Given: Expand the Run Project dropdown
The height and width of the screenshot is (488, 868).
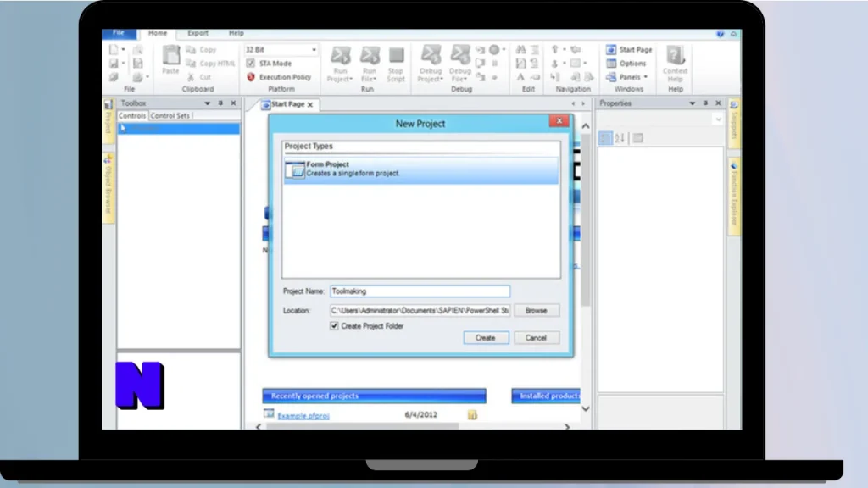Looking at the screenshot, I should (x=351, y=80).
